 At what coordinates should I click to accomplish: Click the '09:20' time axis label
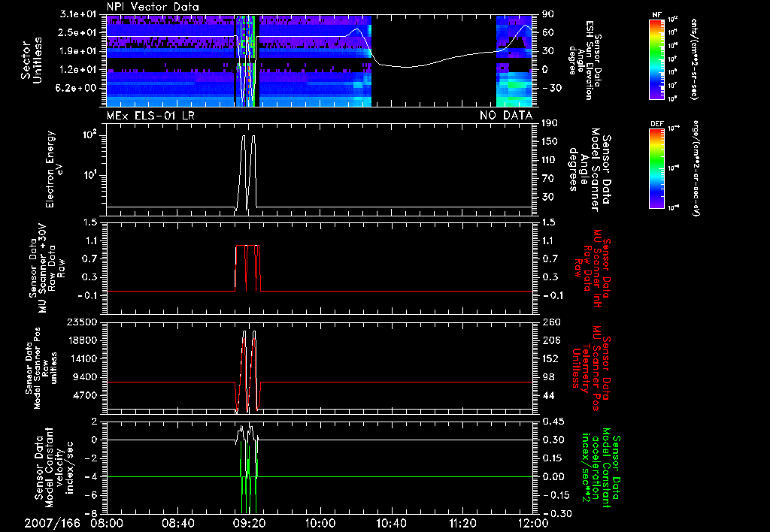pyautogui.click(x=249, y=523)
